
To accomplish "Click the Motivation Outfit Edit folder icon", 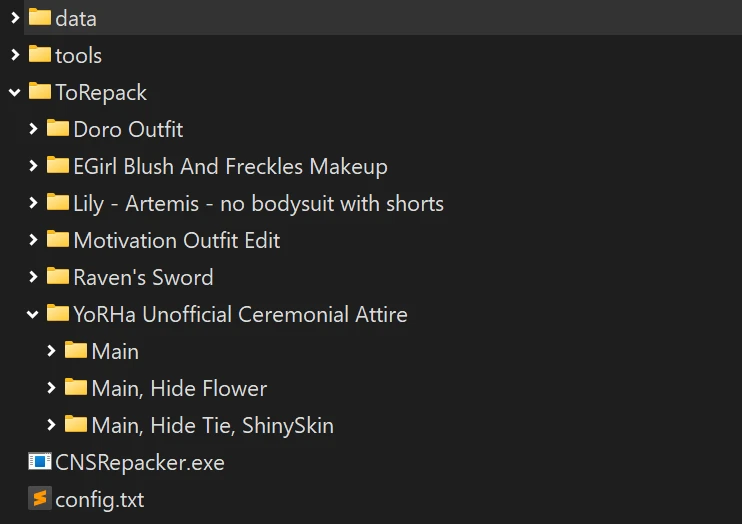I will tap(58, 240).
